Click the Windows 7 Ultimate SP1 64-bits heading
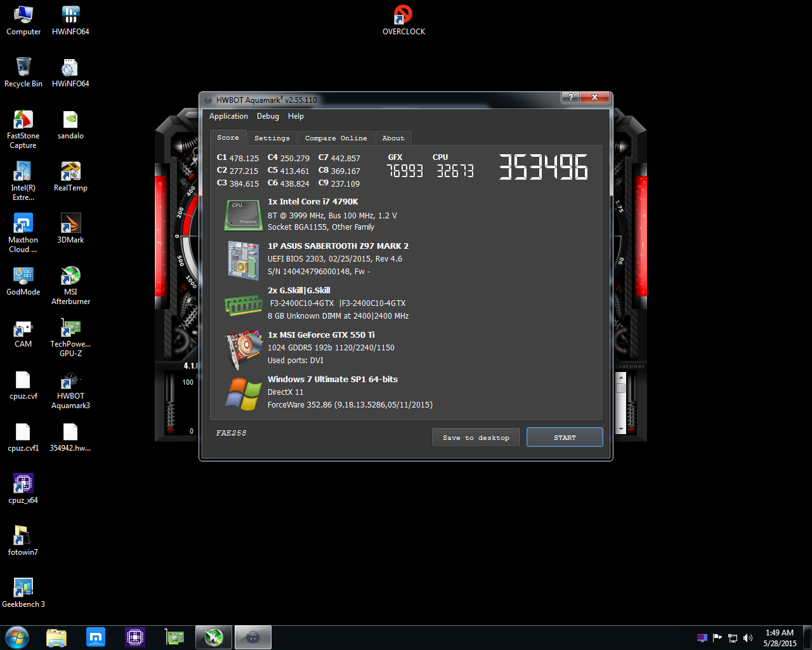This screenshot has width=812, height=650. [332, 379]
